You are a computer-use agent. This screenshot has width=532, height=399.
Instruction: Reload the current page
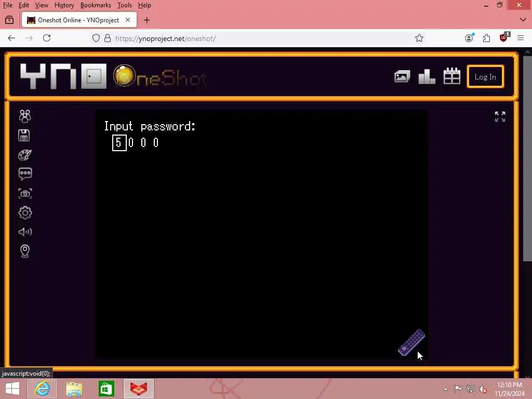click(47, 38)
